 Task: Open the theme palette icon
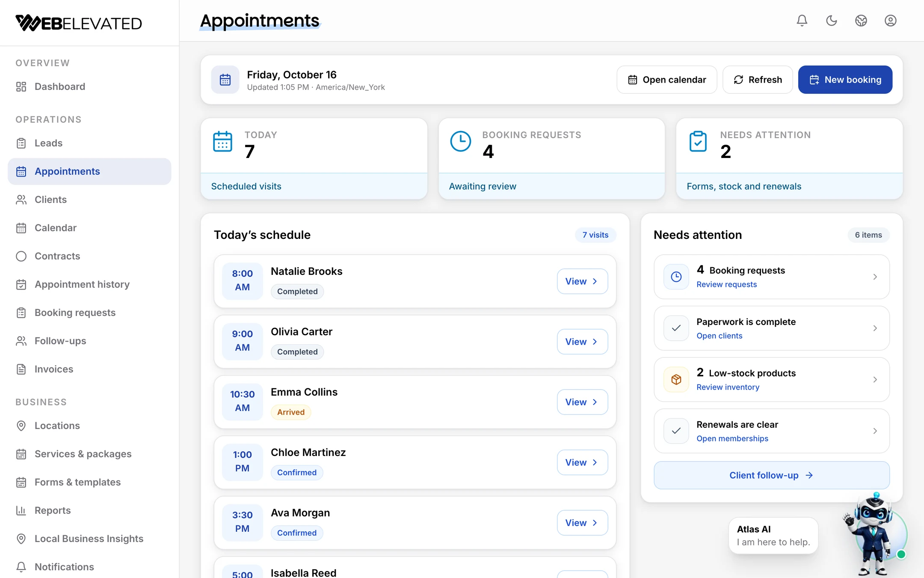[x=861, y=21]
